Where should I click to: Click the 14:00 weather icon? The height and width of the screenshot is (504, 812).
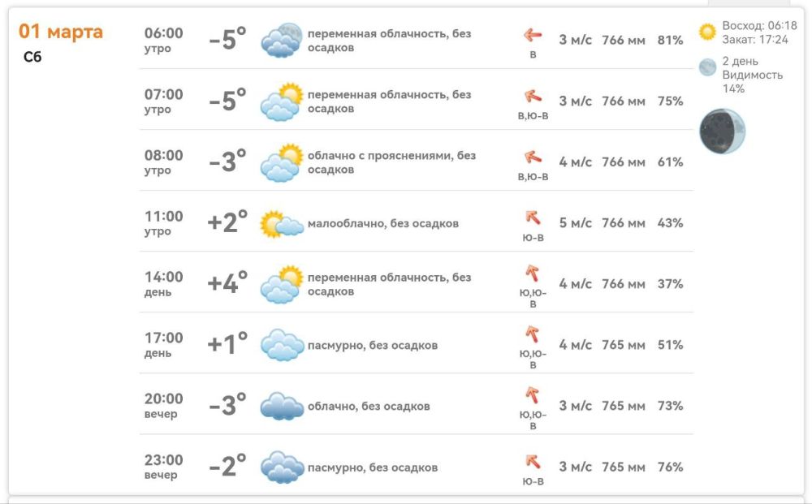tap(281, 284)
